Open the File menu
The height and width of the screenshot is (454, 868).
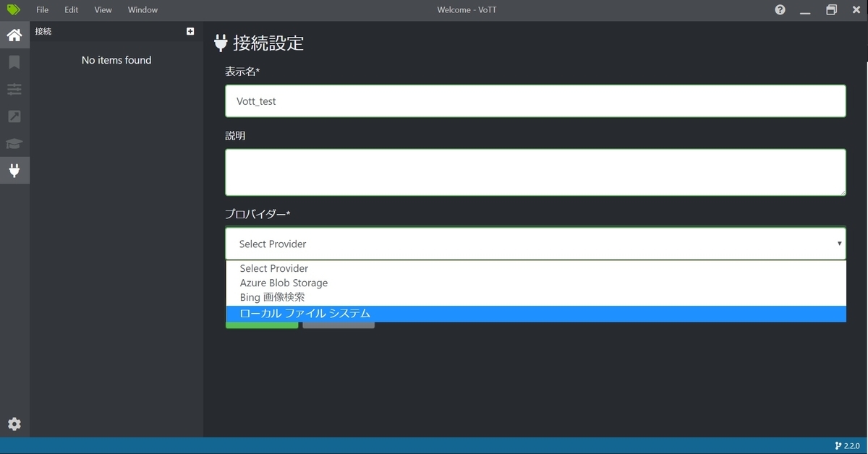[x=42, y=9]
